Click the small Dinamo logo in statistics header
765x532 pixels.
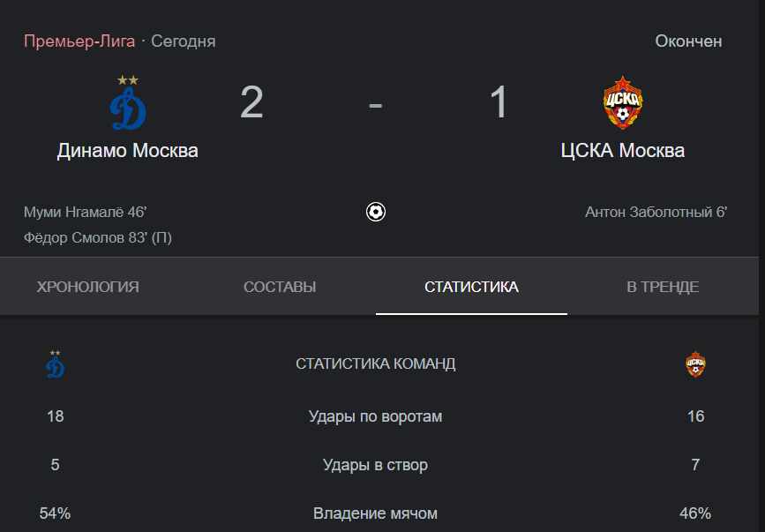point(55,363)
